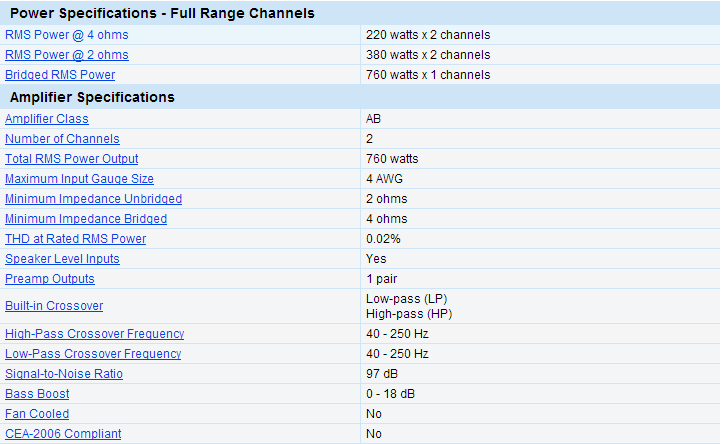This screenshot has height=444, width=722.
Task: Open Maximum Input Gauge Size link
Action: [x=79, y=179]
